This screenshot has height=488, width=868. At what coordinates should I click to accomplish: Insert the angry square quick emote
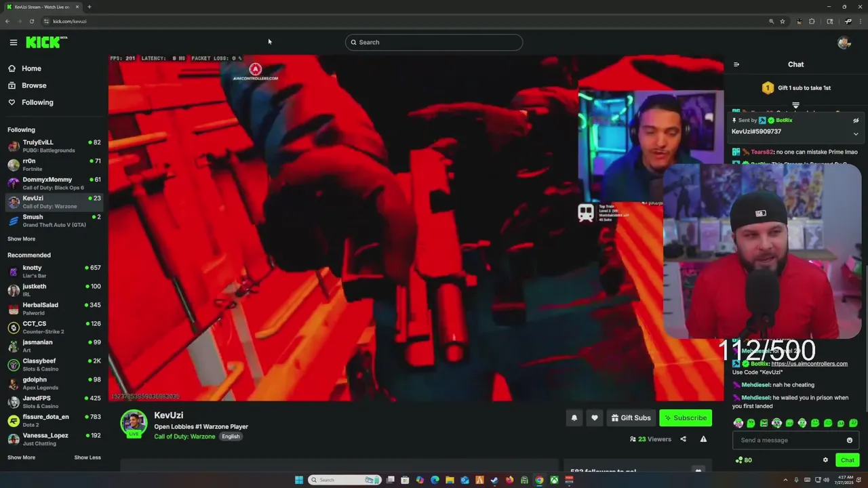tap(764, 424)
